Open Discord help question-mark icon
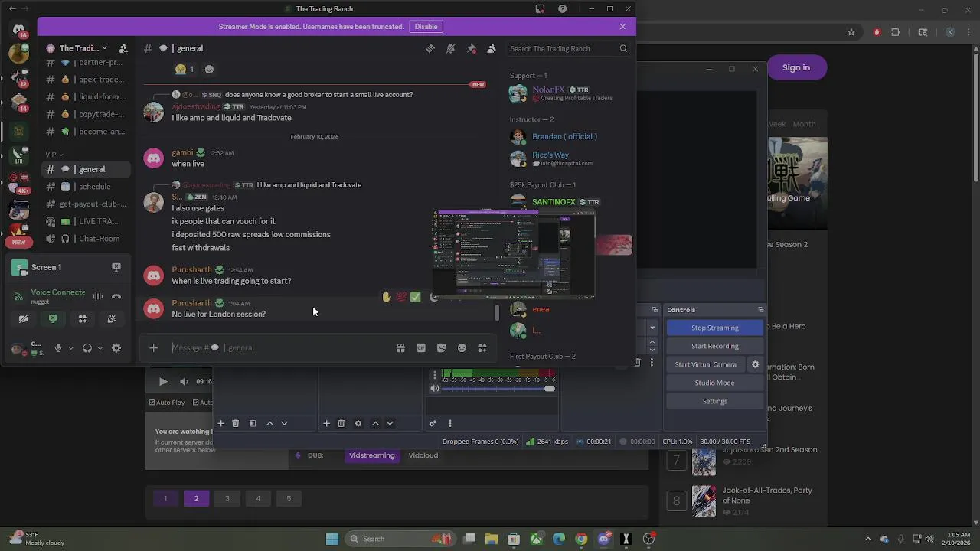 click(x=563, y=9)
